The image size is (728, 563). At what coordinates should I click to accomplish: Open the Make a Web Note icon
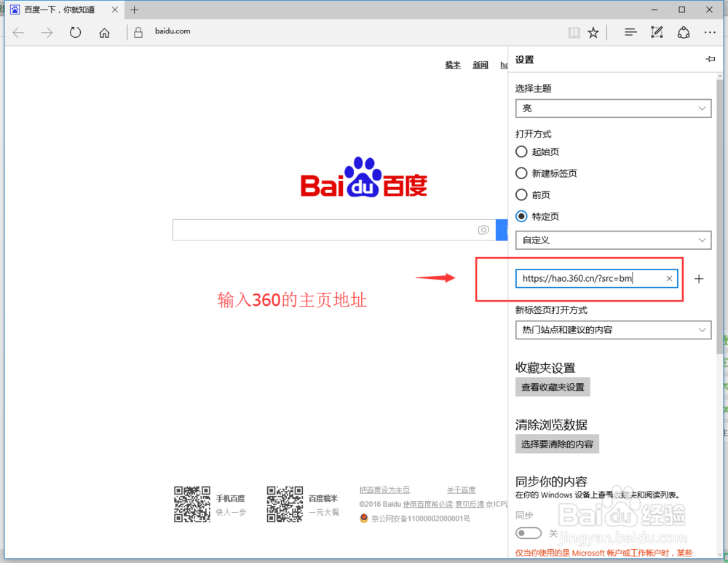(x=657, y=32)
